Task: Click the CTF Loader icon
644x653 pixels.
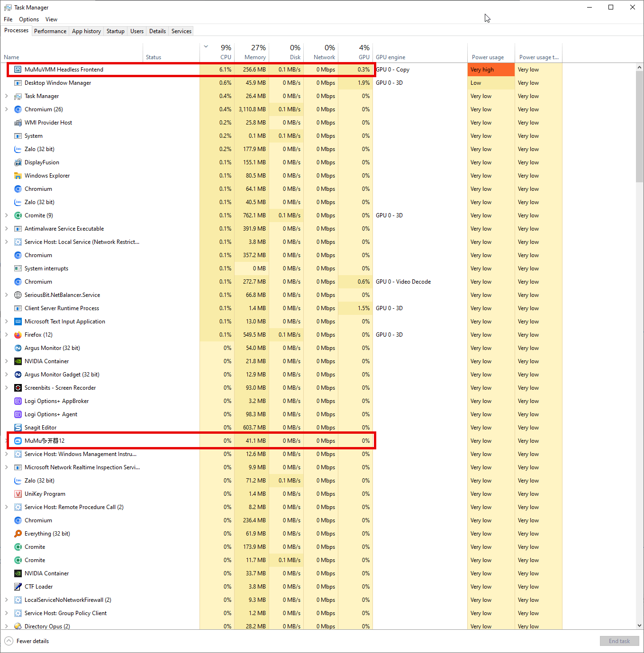Action: point(18,587)
